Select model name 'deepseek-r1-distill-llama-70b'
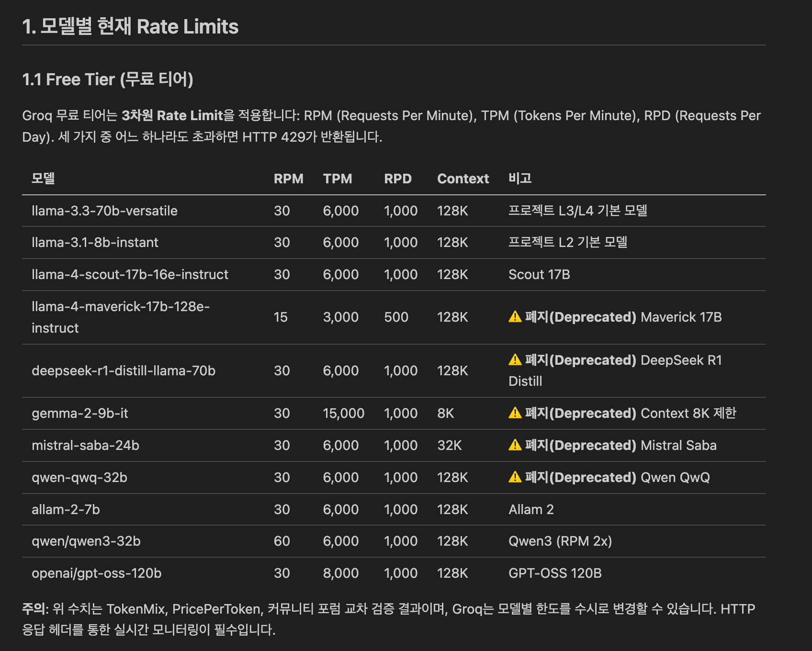 pyautogui.click(x=124, y=370)
